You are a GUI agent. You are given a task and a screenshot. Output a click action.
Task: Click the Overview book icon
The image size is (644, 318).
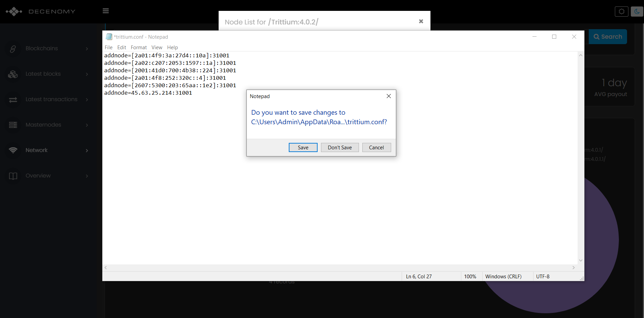pos(13,176)
